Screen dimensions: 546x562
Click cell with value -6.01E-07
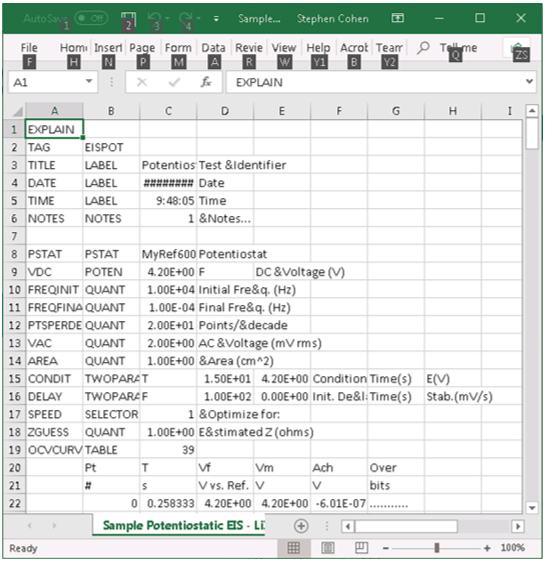[x=339, y=503]
